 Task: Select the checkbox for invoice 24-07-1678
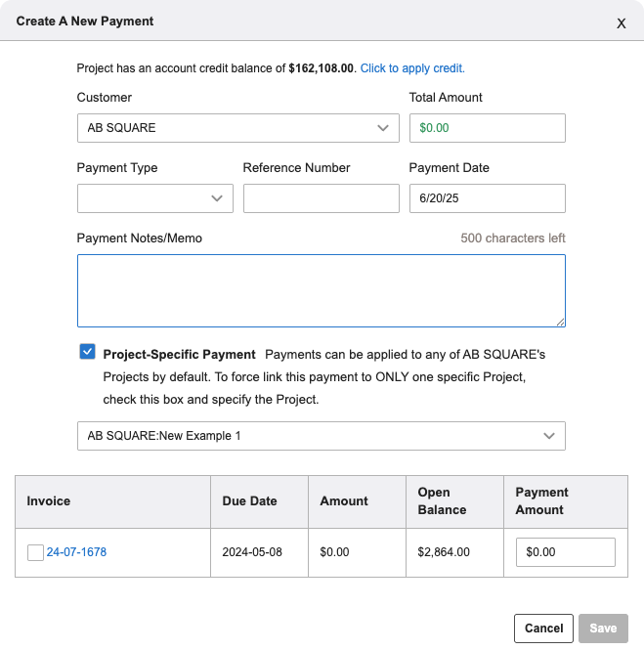coord(35,552)
